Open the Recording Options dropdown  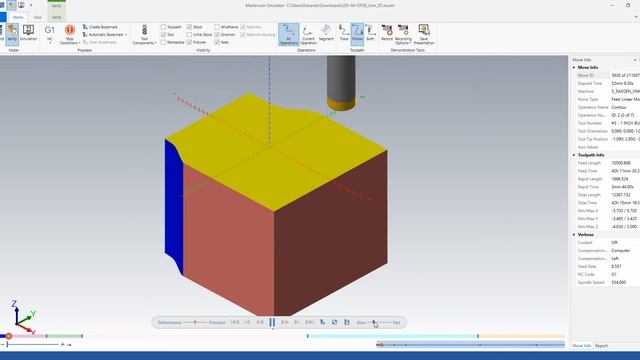403,35
